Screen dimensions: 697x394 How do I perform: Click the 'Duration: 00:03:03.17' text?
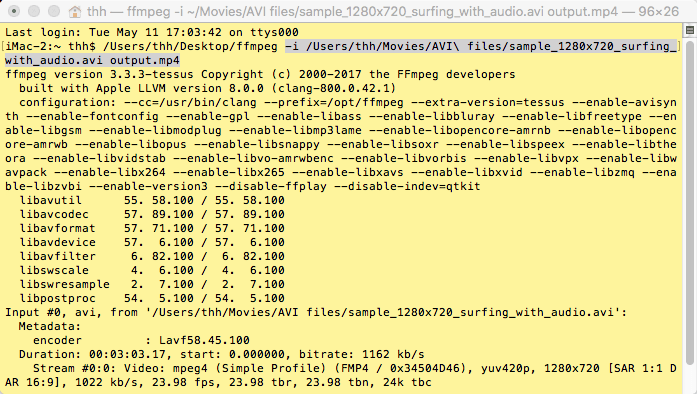point(92,354)
